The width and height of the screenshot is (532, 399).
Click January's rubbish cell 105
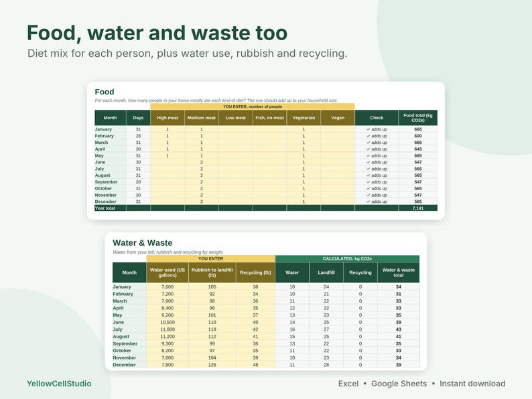(x=212, y=287)
